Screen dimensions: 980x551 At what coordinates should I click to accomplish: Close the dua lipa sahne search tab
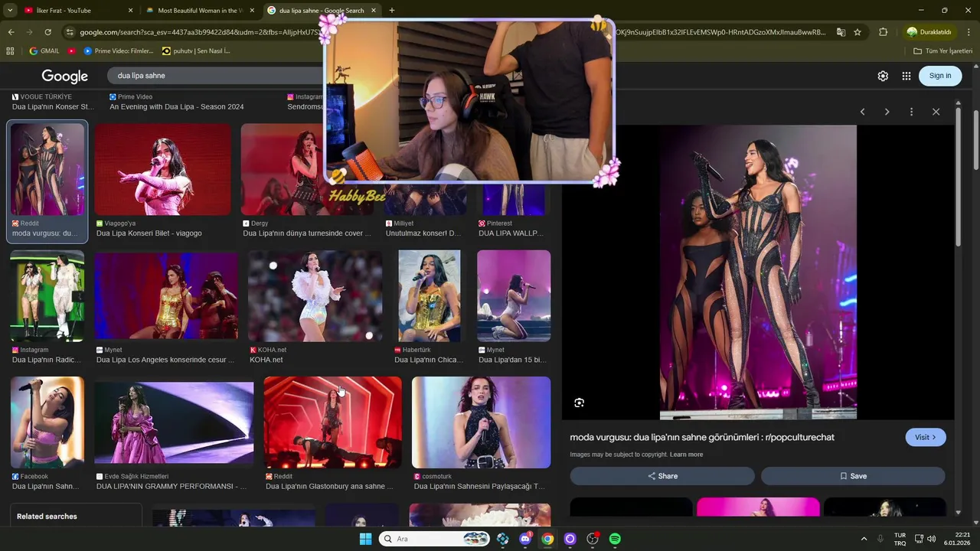click(x=374, y=11)
